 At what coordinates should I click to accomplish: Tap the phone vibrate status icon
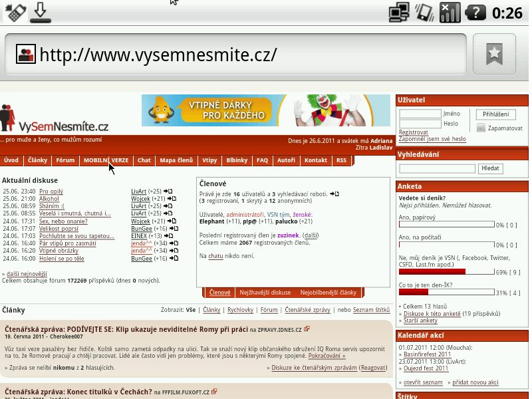[x=425, y=13]
